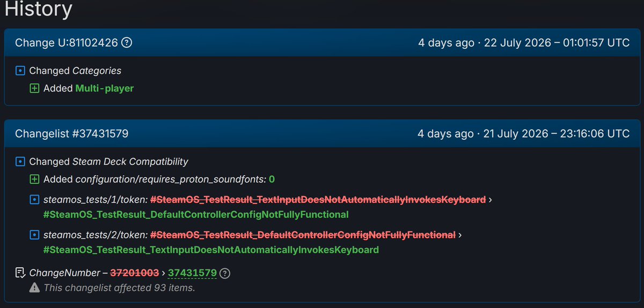Click the 'steamos_tests/1/token:' key label
This screenshot has width=644, height=308.
coord(96,199)
